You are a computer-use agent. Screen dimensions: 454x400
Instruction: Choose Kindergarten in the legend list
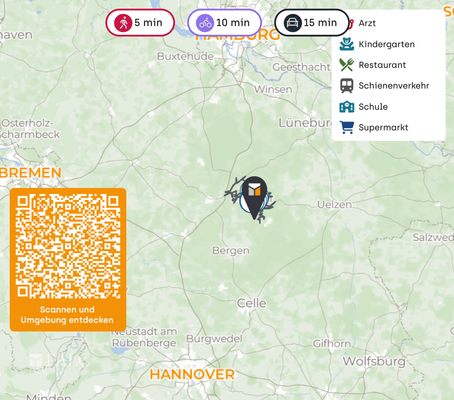click(387, 44)
